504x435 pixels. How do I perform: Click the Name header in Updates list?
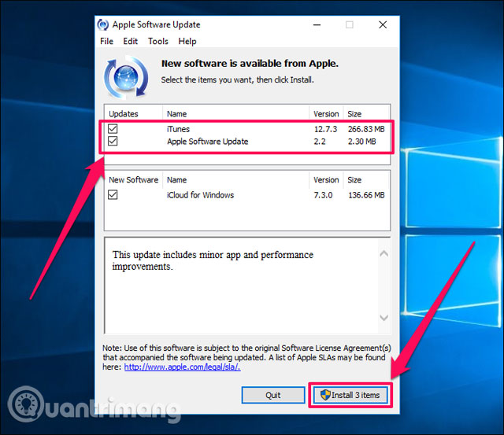click(236, 114)
